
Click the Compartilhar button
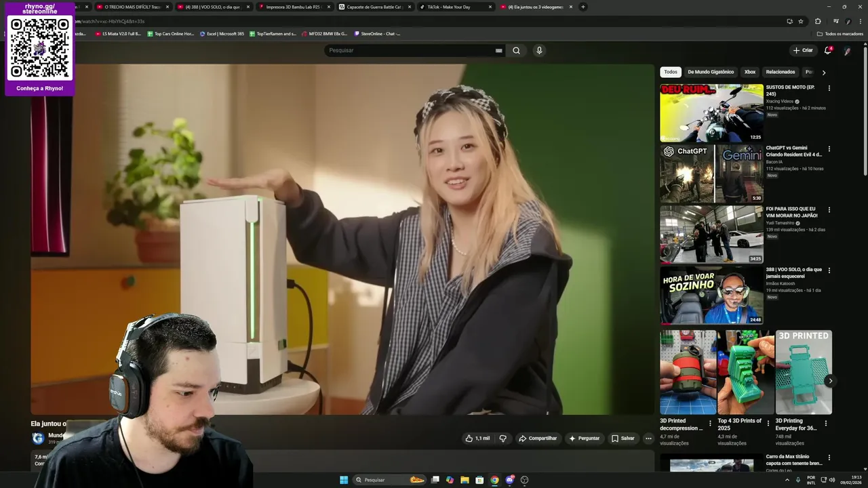(538, 439)
